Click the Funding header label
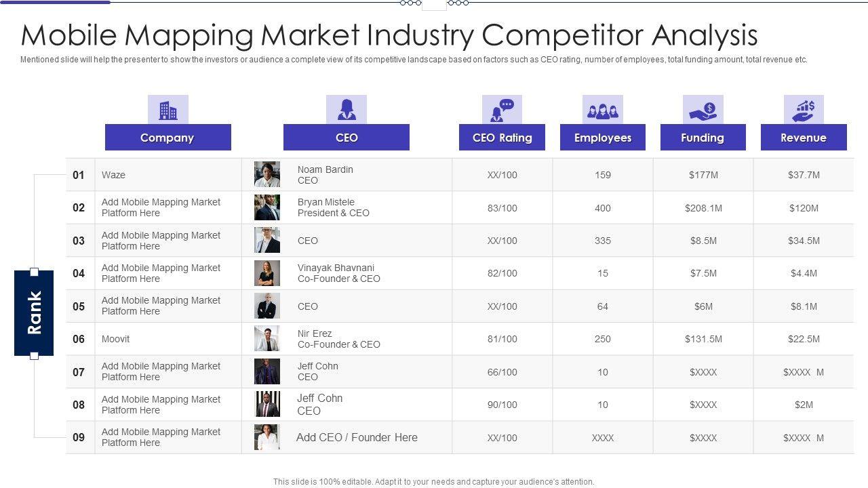Screen dimensions: 868x488 (703, 138)
